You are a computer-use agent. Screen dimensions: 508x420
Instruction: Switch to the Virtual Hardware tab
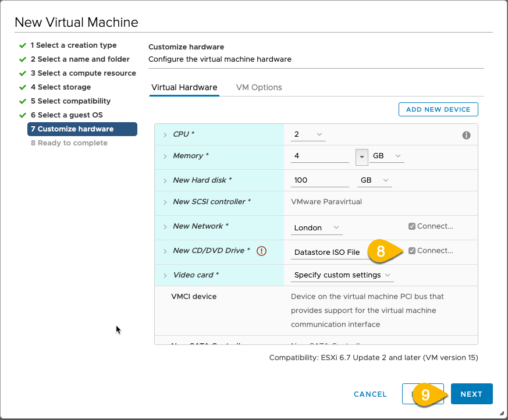point(184,87)
